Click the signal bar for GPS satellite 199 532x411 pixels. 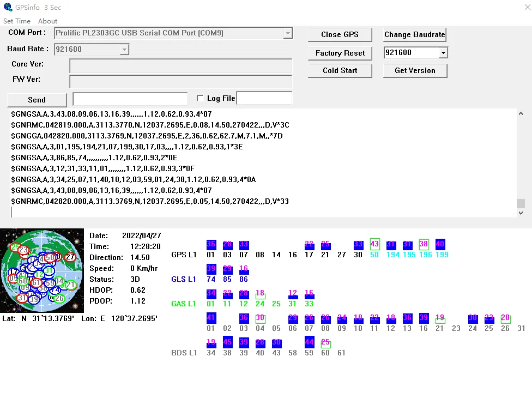[440, 244]
